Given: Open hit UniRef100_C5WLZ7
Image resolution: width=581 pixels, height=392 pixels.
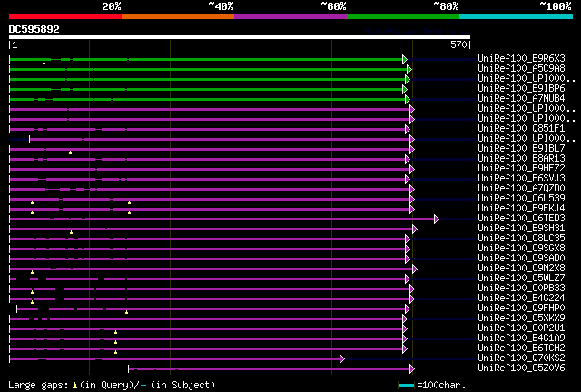Looking at the screenshot, I should (x=521, y=279).
